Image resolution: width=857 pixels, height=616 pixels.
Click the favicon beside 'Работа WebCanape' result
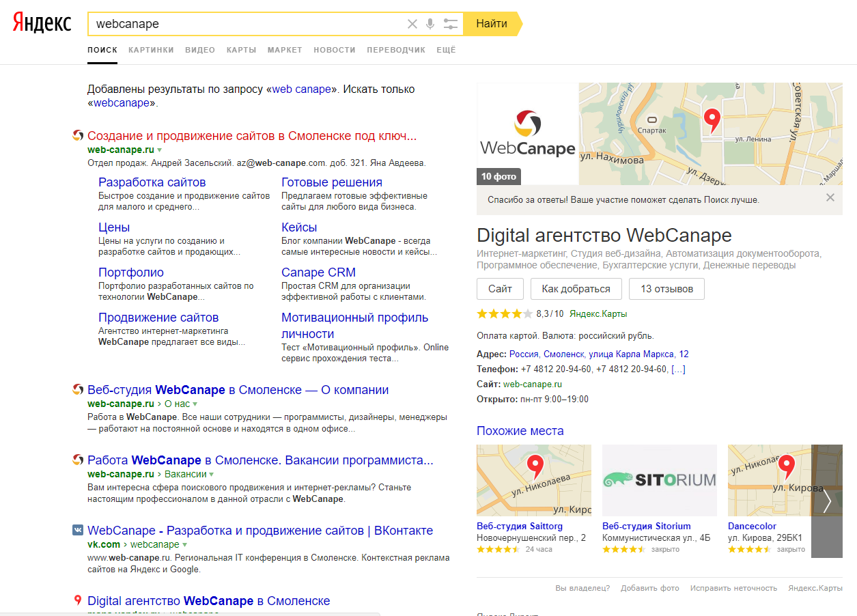tap(78, 460)
